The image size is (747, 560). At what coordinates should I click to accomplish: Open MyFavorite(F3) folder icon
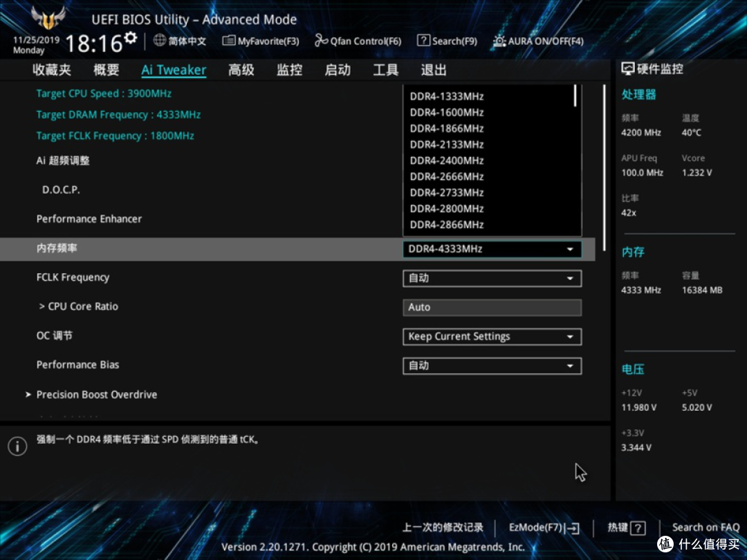pos(229,41)
